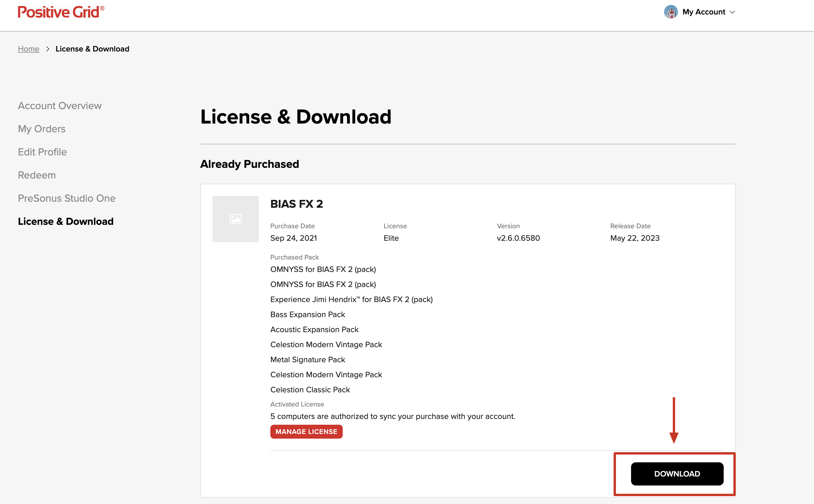Click the Already Purchased heading

tap(250, 164)
